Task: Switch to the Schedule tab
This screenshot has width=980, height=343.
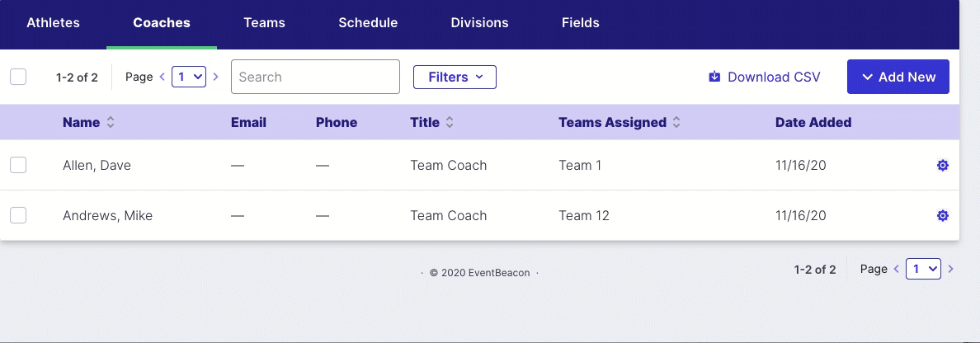Action: [x=368, y=23]
